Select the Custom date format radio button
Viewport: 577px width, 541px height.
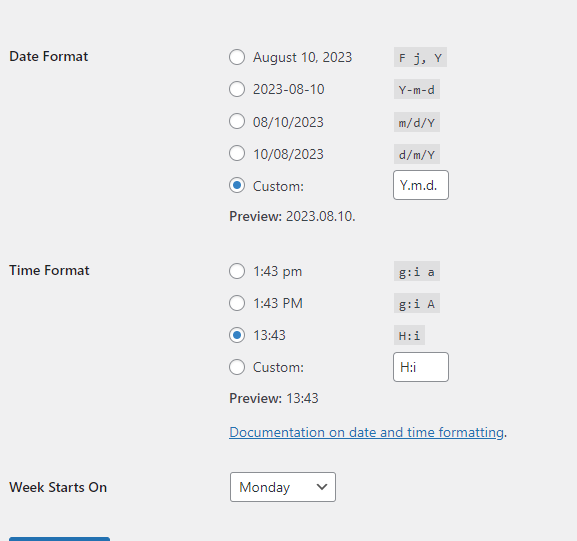coord(237,185)
